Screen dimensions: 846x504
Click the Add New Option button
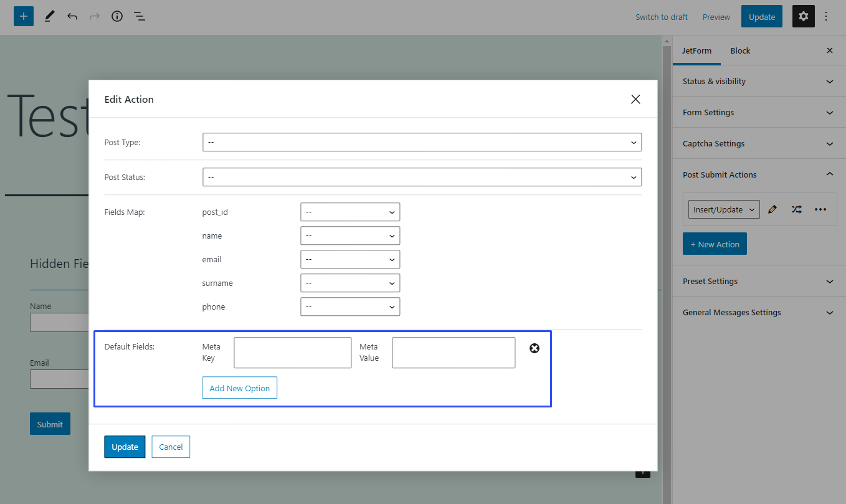pyautogui.click(x=239, y=388)
